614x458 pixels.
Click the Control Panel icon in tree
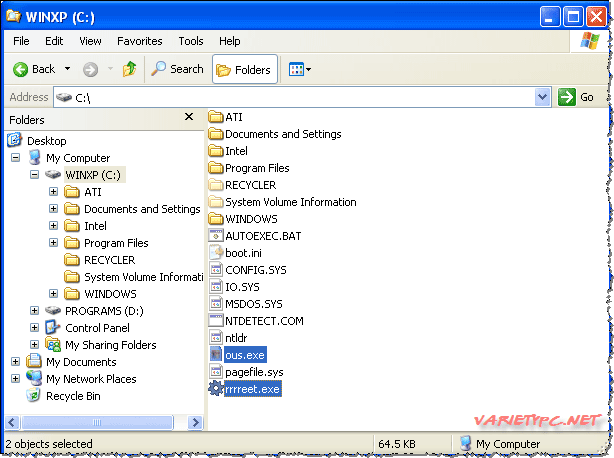pos(53,328)
